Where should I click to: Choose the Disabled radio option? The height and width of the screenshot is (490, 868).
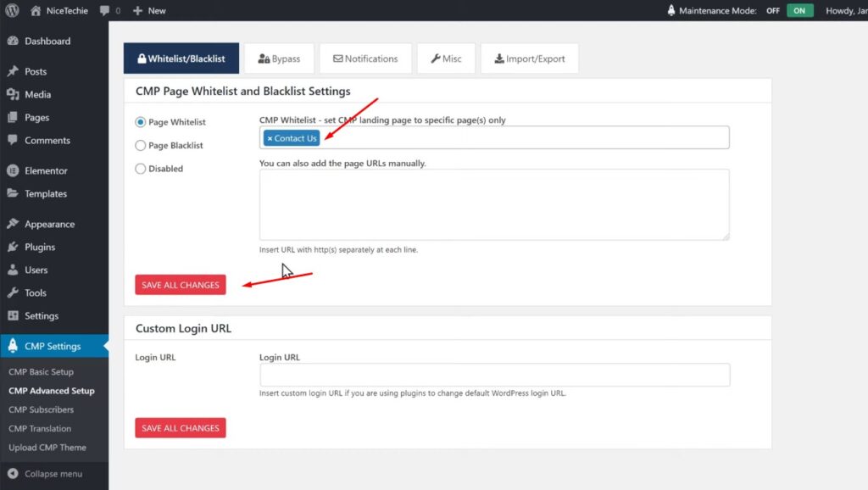pos(141,169)
